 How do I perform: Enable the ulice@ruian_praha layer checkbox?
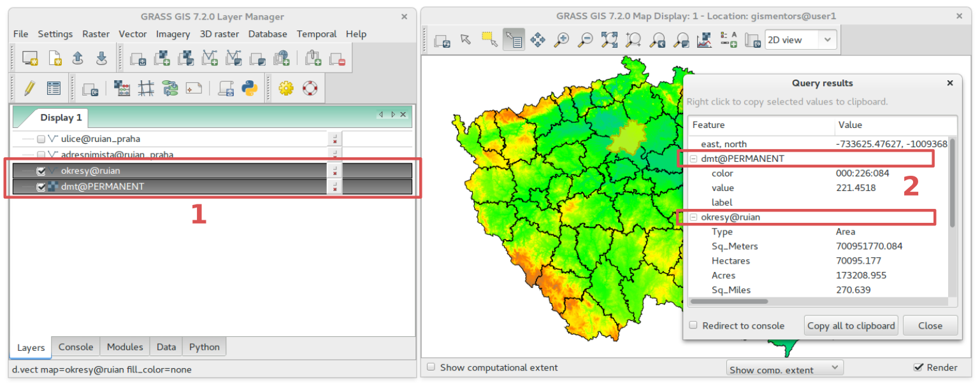(41, 139)
